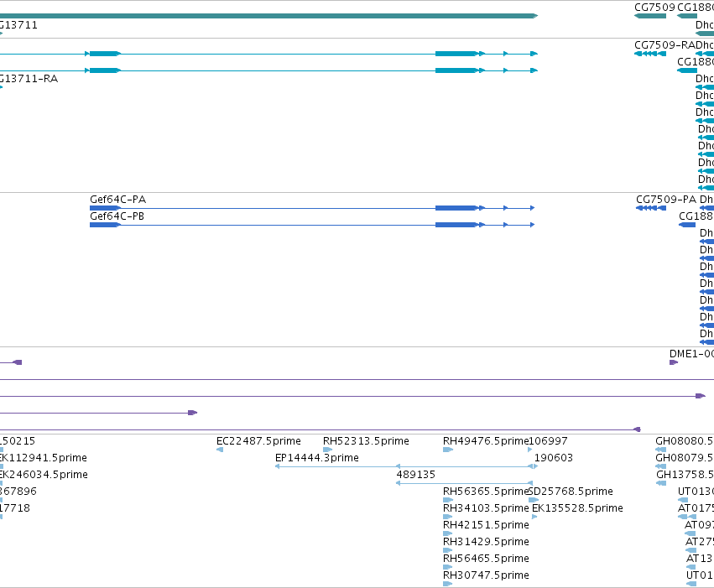
Task: Open the CG7509-RA transcript label
Action: pos(664,45)
